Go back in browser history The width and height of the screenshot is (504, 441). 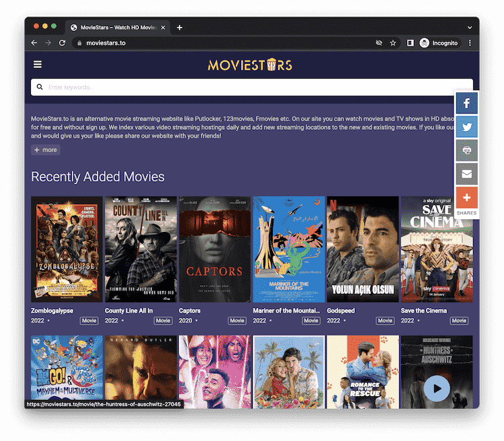[34, 43]
